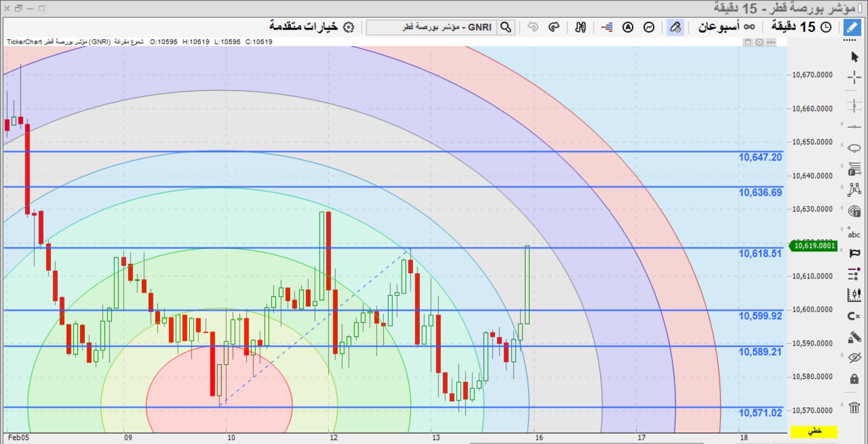The image size is (868, 444).
Task: Select the 10,636.69 horizontal line label
Action: [x=760, y=193]
